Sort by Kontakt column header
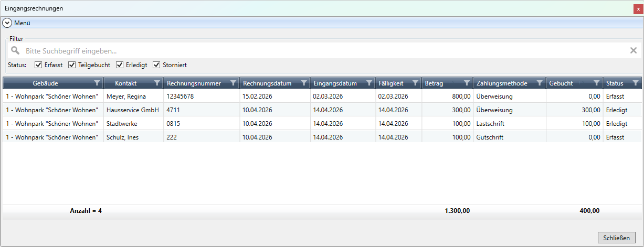This screenshot has width=644, height=247. click(125, 83)
